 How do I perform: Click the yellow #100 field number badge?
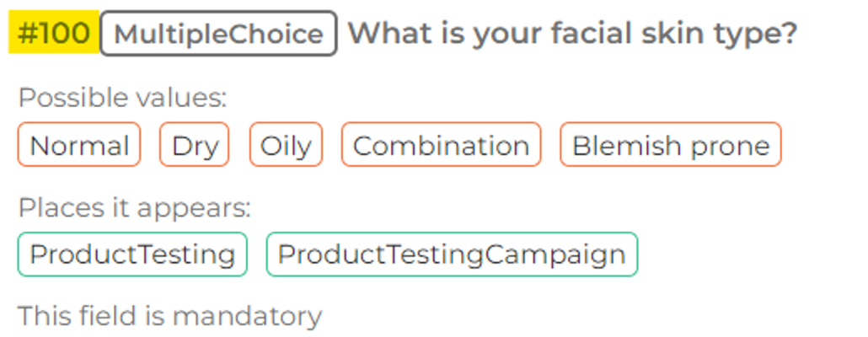[54, 34]
